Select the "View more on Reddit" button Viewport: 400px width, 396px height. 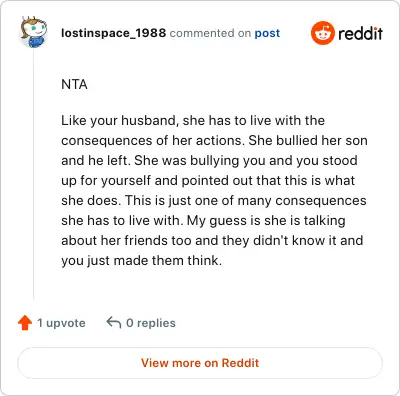click(x=200, y=363)
